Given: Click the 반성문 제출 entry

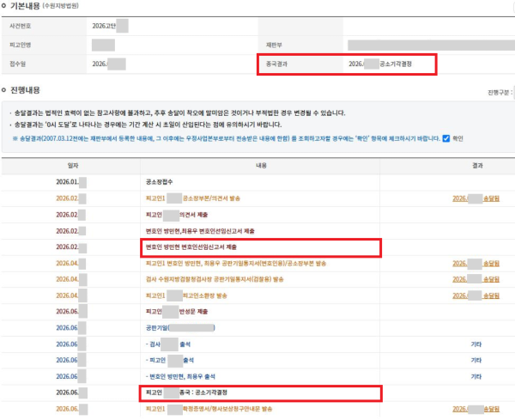Looking at the screenshot, I should click(x=177, y=312).
